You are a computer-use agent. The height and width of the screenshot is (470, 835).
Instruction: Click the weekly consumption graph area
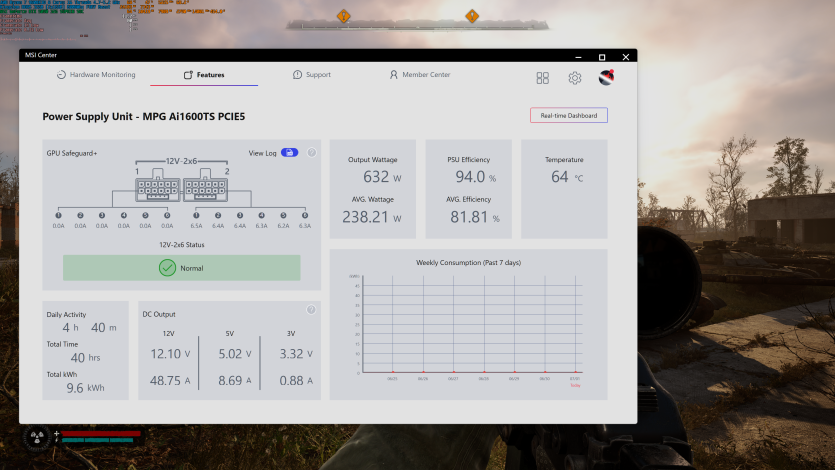(x=472, y=324)
